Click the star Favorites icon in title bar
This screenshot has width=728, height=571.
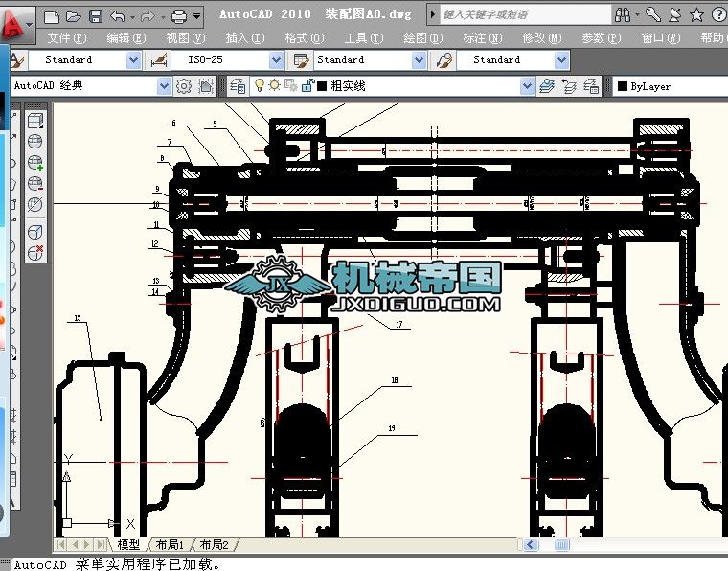pos(696,14)
